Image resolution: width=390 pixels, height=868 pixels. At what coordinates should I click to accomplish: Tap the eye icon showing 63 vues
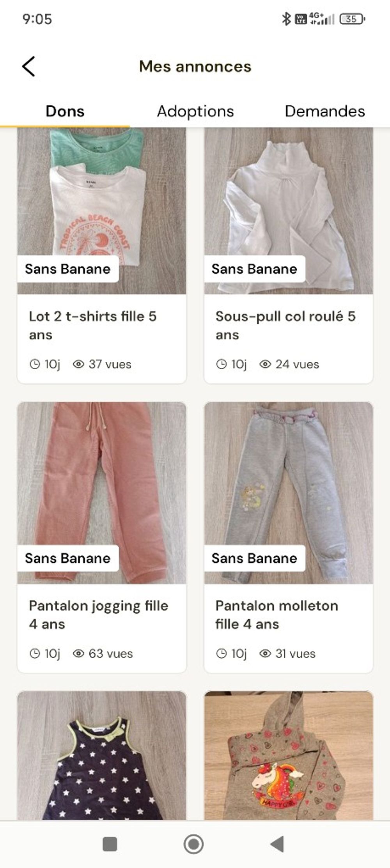point(79,654)
